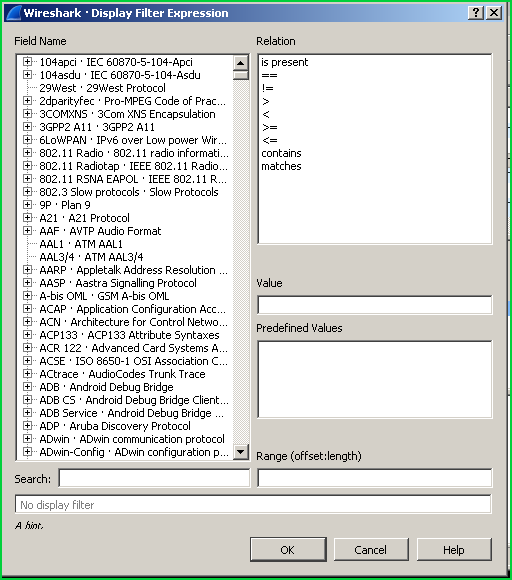Select A21 Protocol field

point(84,218)
